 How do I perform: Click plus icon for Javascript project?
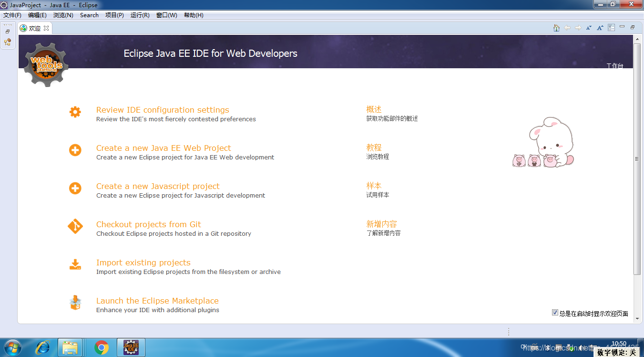click(x=75, y=189)
